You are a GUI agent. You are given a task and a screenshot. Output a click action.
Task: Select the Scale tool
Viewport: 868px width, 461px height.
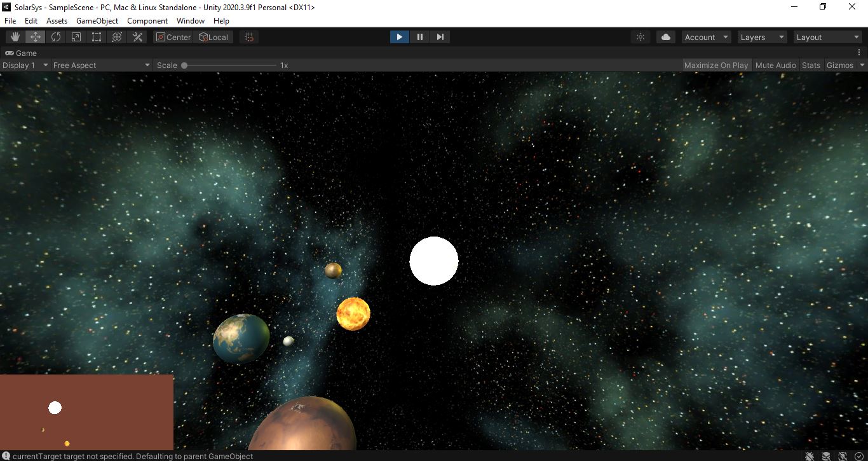76,37
